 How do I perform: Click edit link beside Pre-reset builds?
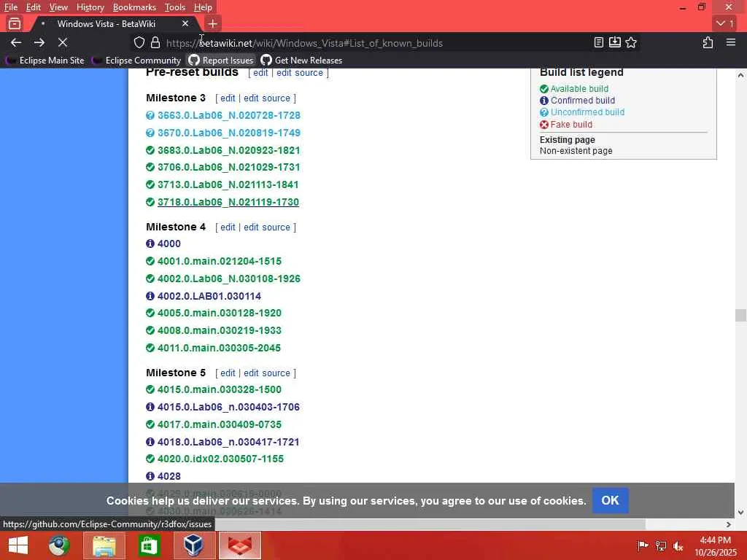[260, 73]
